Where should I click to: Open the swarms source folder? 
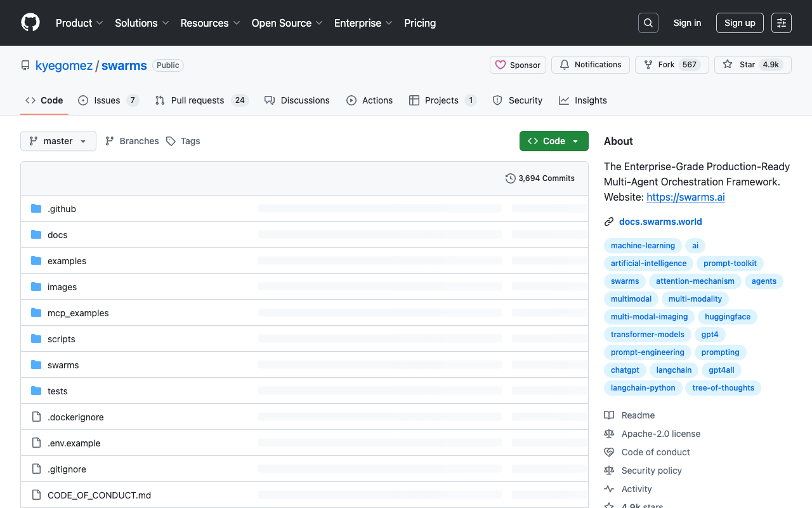pos(63,365)
